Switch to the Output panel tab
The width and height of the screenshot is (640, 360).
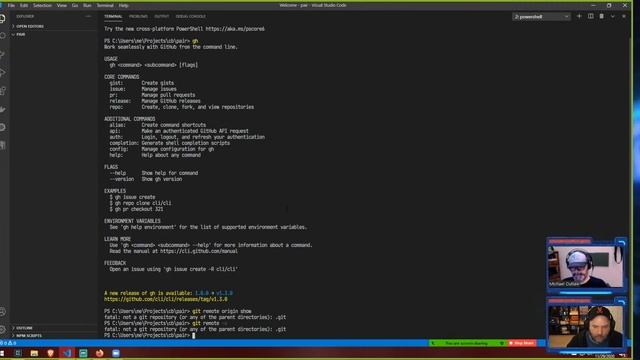[162, 16]
